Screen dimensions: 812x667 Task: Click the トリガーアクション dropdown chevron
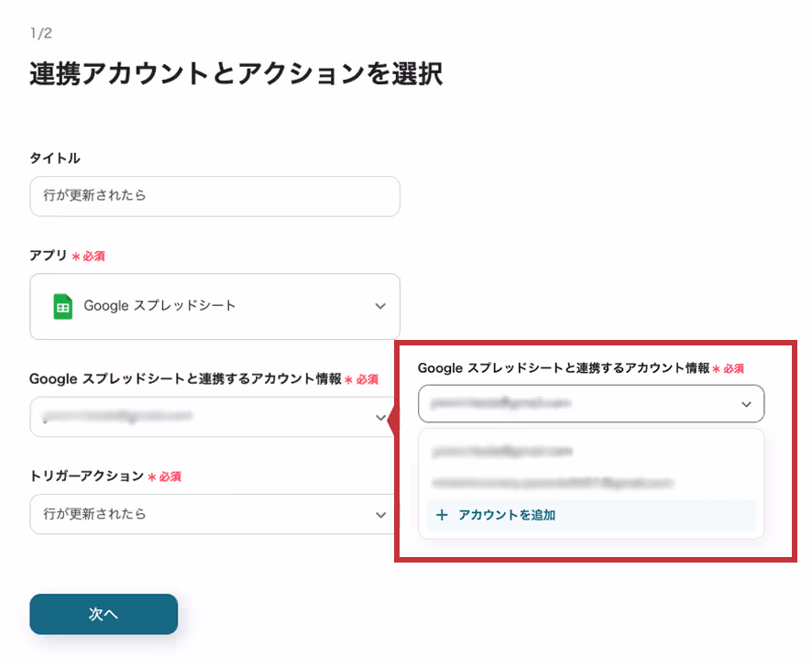(380, 515)
